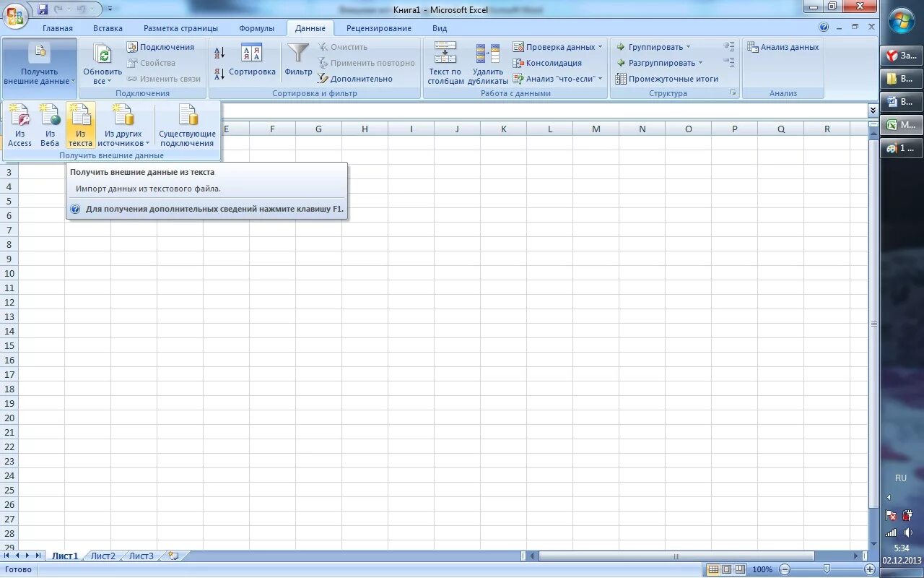Open the Главная ribbon tab
Viewport: 924px width, 578px height.
click(58, 28)
